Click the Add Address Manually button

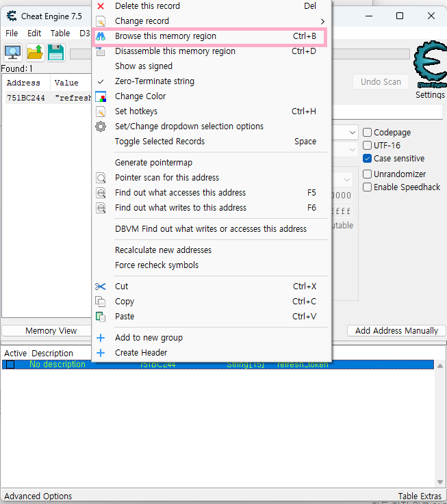pos(396,331)
